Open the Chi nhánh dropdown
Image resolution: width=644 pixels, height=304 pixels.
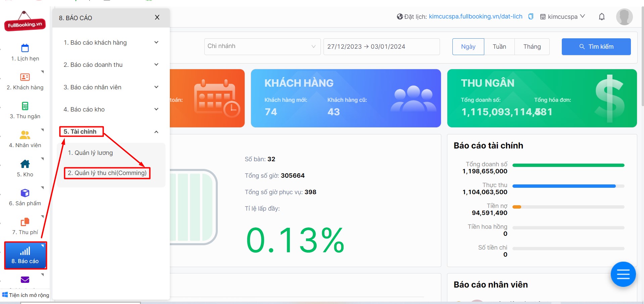(x=262, y=46)
